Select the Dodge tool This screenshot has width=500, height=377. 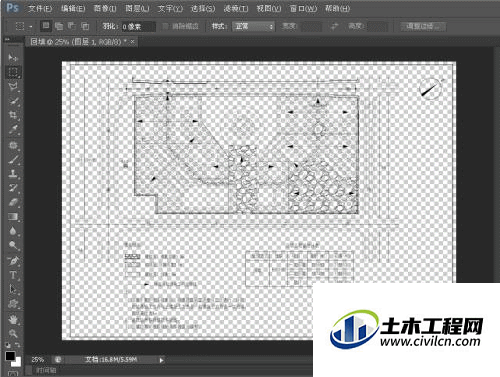point(13,245)
